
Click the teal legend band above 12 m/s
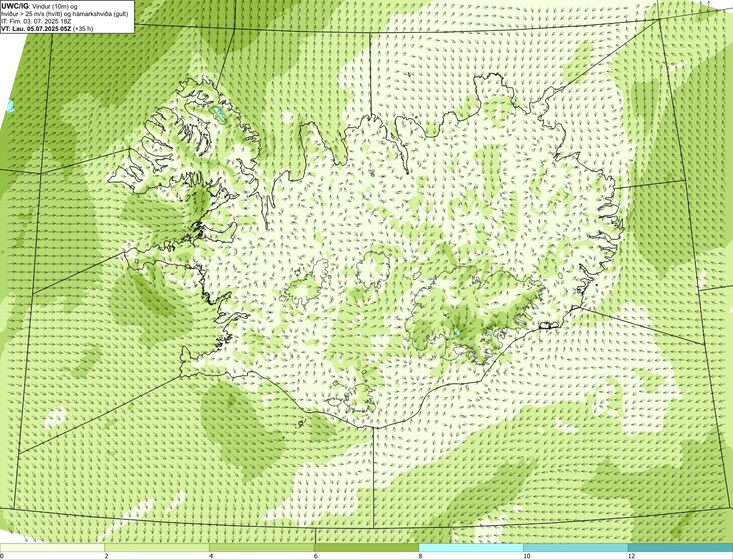[680, 548]
